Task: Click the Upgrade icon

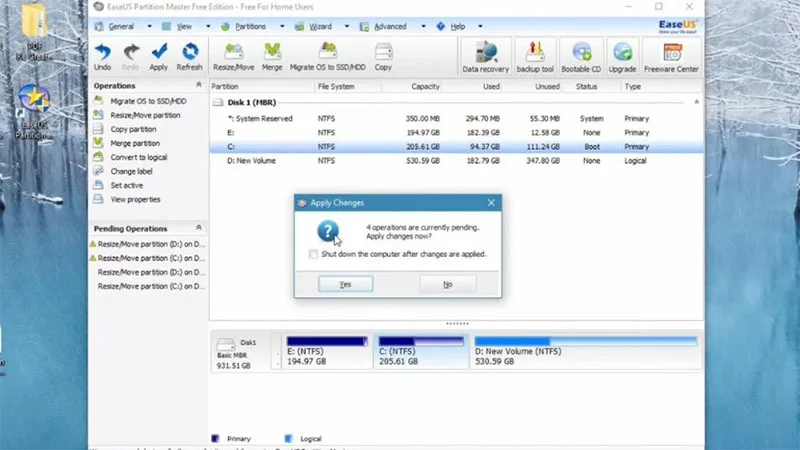Action: pyautogui.click(x=622, y=56)
